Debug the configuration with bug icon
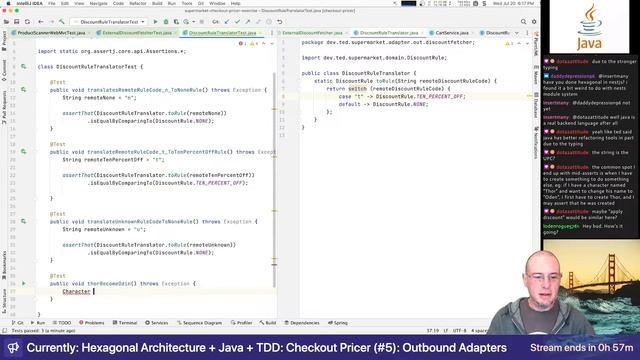The height and width of the screenshot is (360, 640). coord(166,22)
